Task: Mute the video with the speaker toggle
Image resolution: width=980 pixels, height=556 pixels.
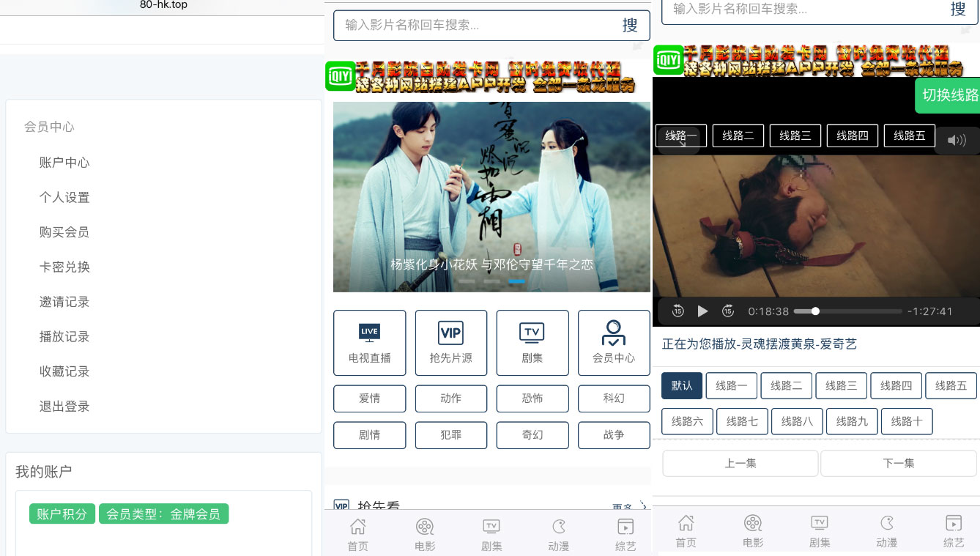Action: pos(957,140)
